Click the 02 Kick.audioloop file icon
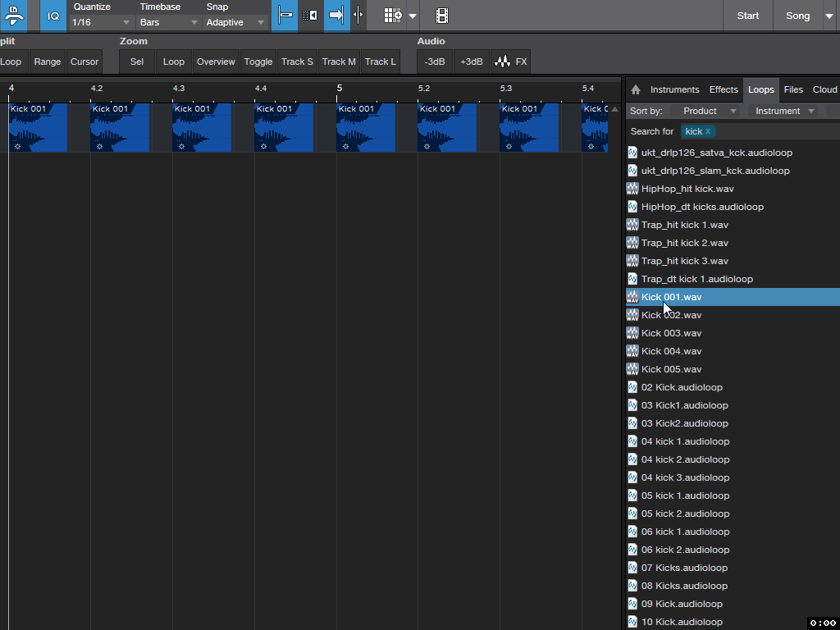Viewport: 840px width, 630px height. click(632, 387)
